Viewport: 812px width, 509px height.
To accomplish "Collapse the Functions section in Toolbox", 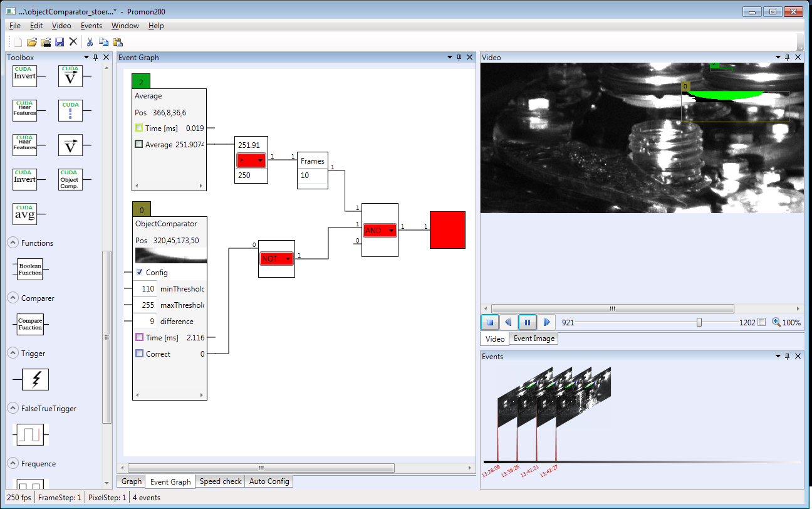I will pyautogui.click(x=12, y=243).
